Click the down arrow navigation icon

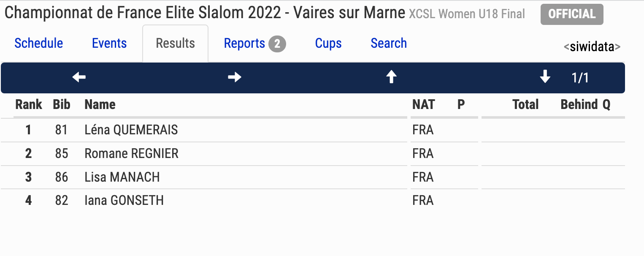(545, 77)
